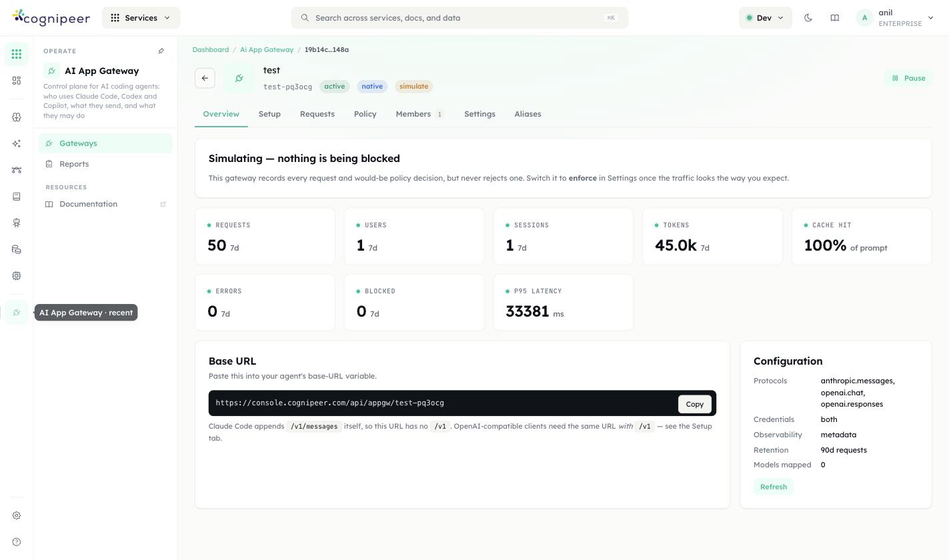
Task: Refresh the Configuration panel
Action: [x=774, y=487]
